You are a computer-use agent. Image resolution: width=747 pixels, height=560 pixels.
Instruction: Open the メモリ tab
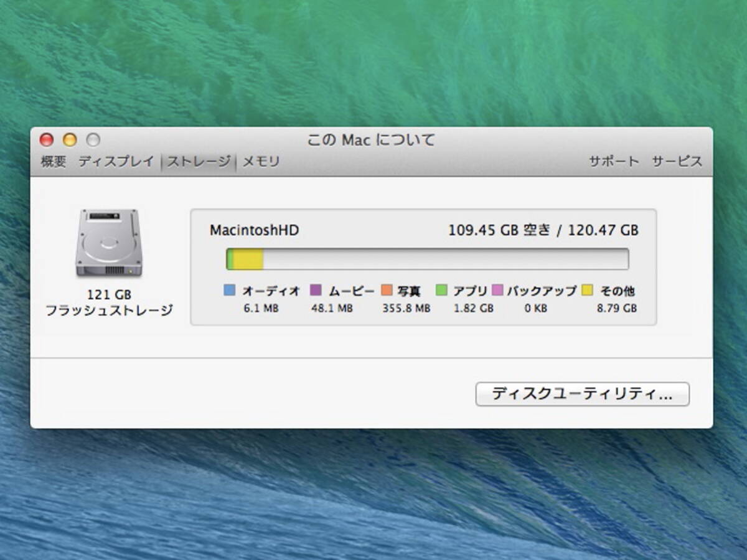[x=261, y=162]
